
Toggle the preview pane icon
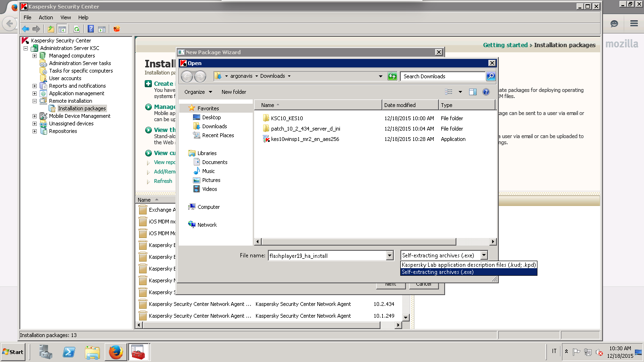click(x=473, y=92)
